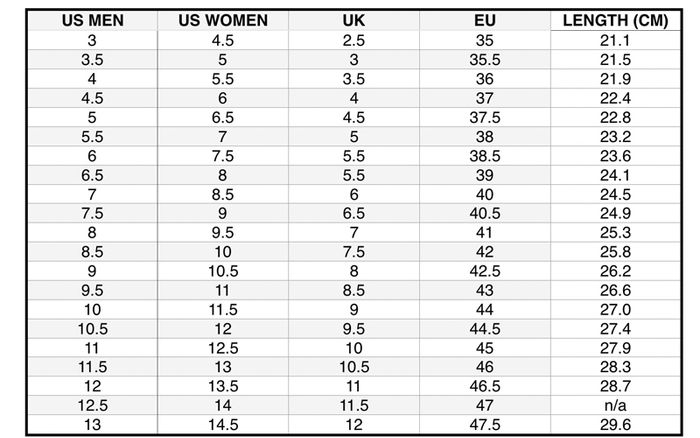Click US men size 12.5 cell
This screenshot has width=700, height=438.
click(x=92, y=405)
